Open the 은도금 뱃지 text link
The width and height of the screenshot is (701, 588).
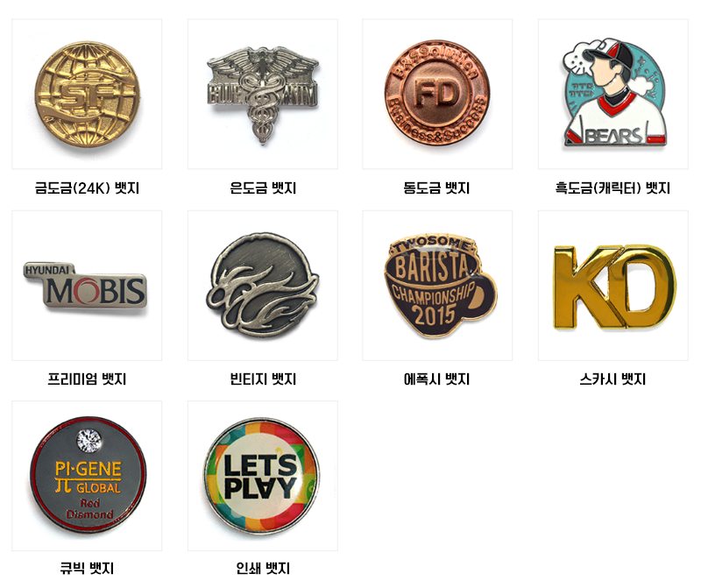coord(263,188)
